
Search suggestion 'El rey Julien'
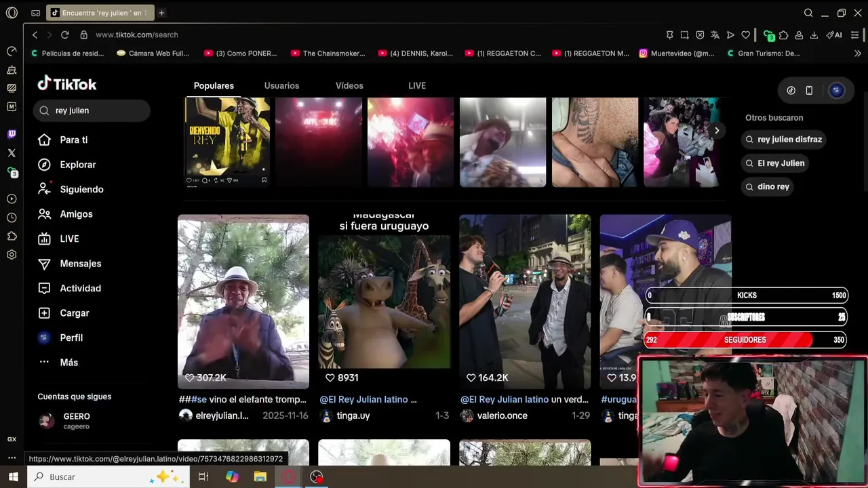coord(776,163)
